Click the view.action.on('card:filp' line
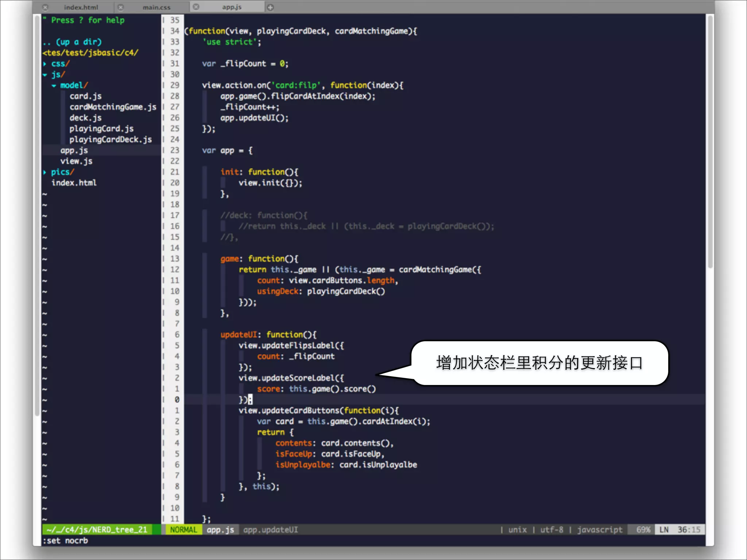The image size is (747, 560). pos(303,85)
